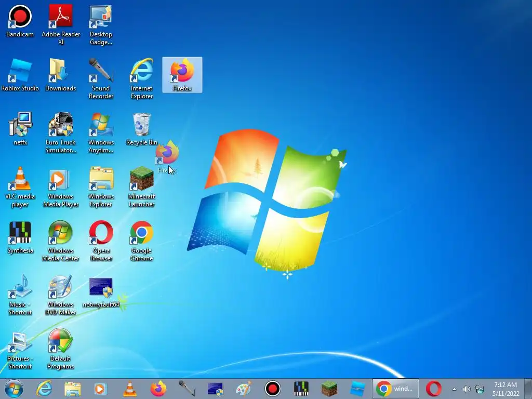This screenshot has height=399, width=532.
Task: Click the notmyfault taskbar icon
Action: pyautogui.click(x=215, y=389)
